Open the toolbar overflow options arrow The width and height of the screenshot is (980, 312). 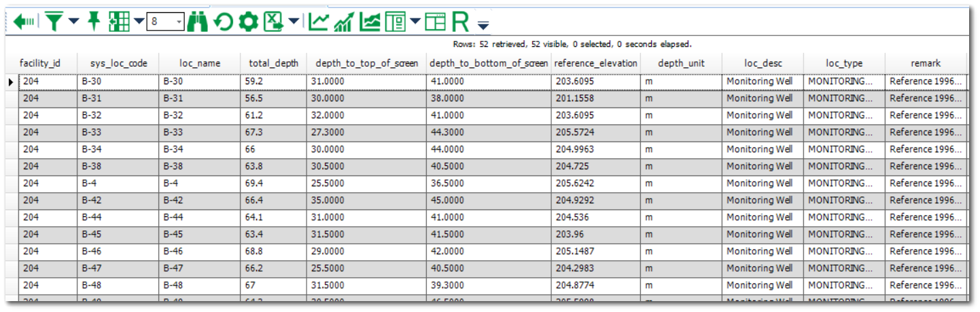click(x=483, y=26)
